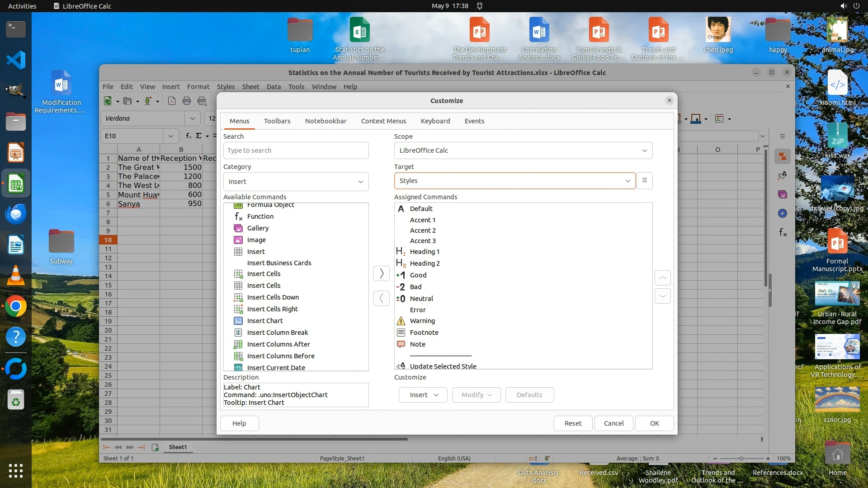Click the move command down arrow

tap(662, 296)
